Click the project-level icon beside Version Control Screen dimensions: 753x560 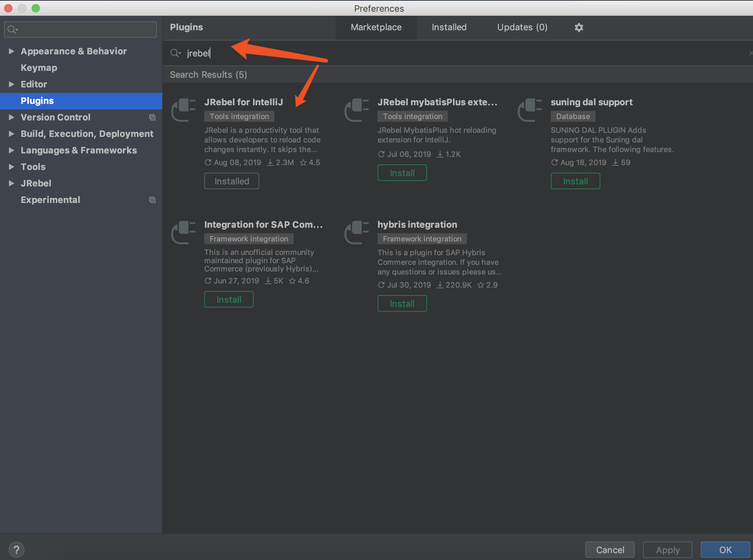tap(152, 117)
